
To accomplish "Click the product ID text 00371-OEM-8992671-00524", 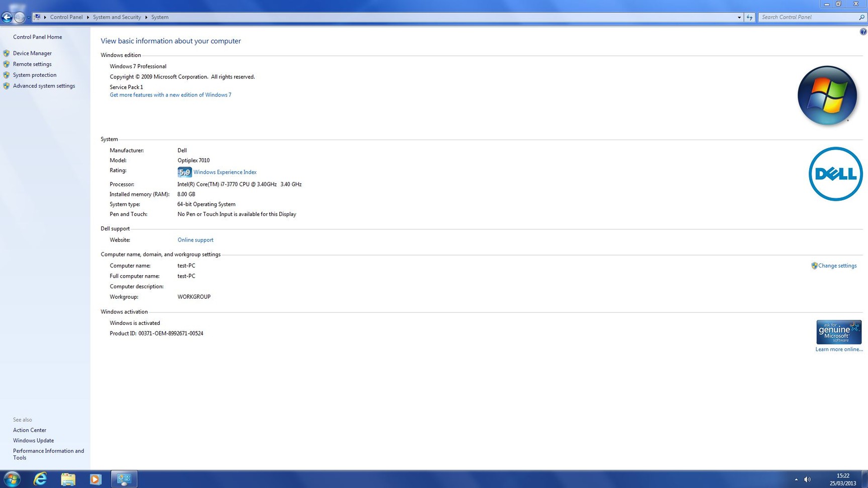I will click(171, 333).
